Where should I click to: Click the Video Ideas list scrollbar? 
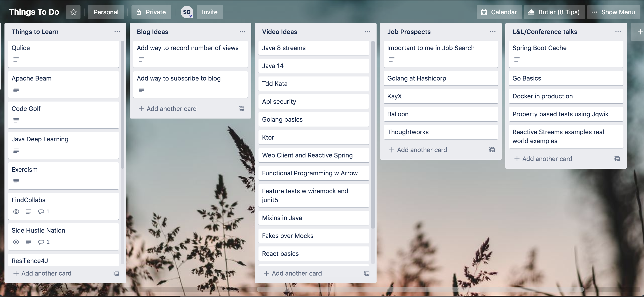tap(373, 134)
